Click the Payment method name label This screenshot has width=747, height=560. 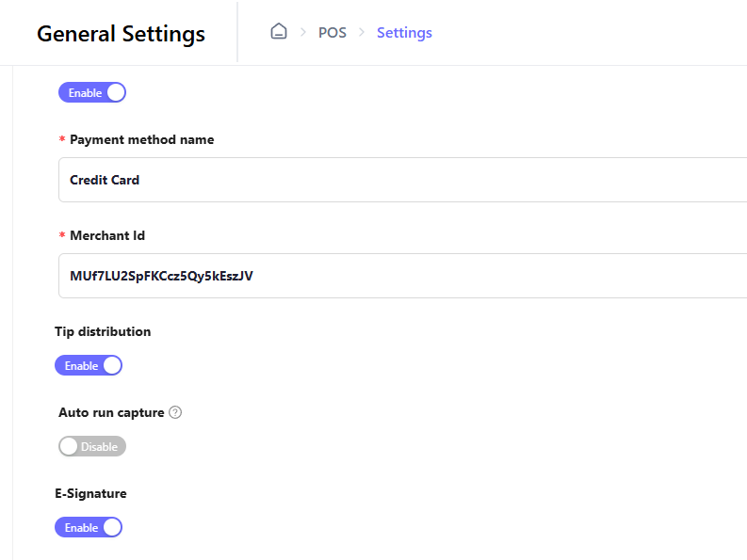pyautogui.click(x=142, y=139)
